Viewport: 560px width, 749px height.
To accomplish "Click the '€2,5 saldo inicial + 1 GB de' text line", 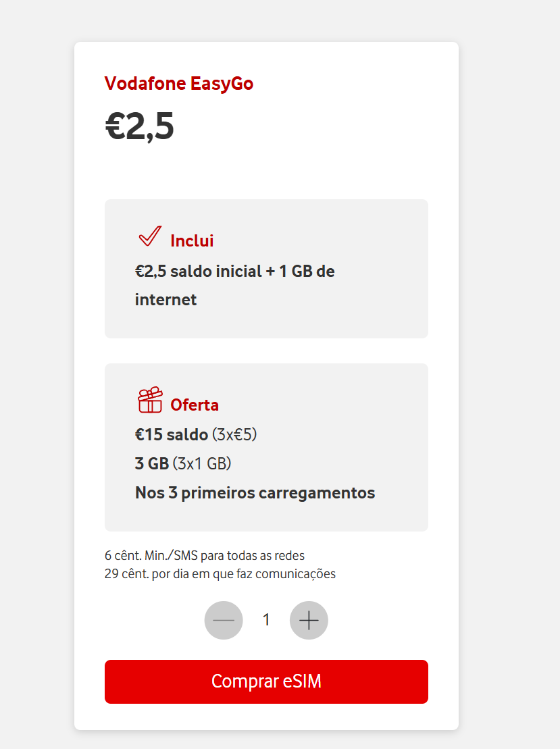I will (234, 272).
